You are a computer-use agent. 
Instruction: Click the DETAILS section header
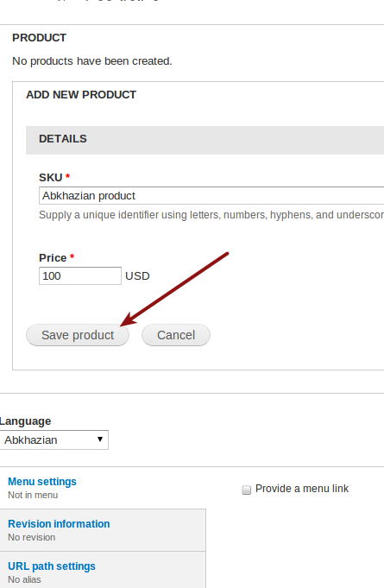205,140
